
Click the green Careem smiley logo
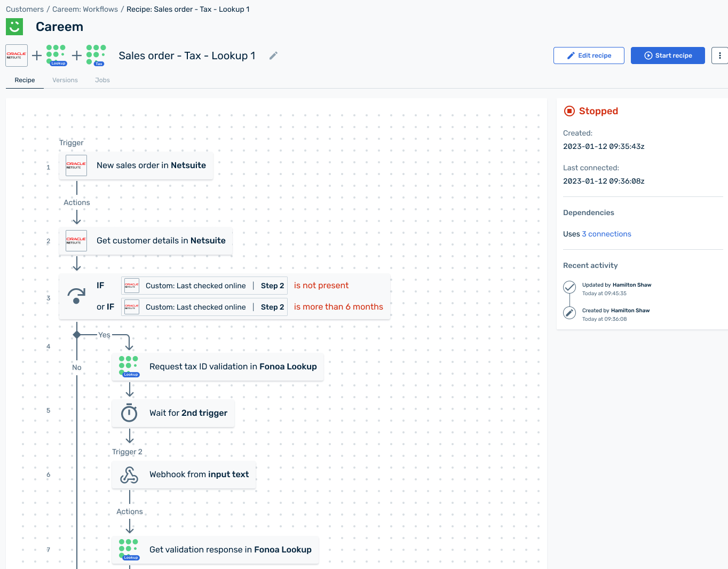(x=14, y=27)
